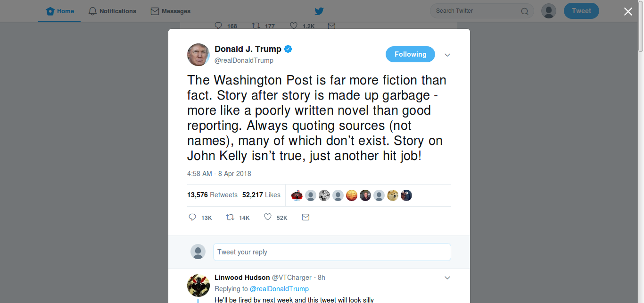Click the @realDonaldTrump link in the reply
The width and height of the screenshot is (644, 303).
pyautogui.click(x=279, y=288)
